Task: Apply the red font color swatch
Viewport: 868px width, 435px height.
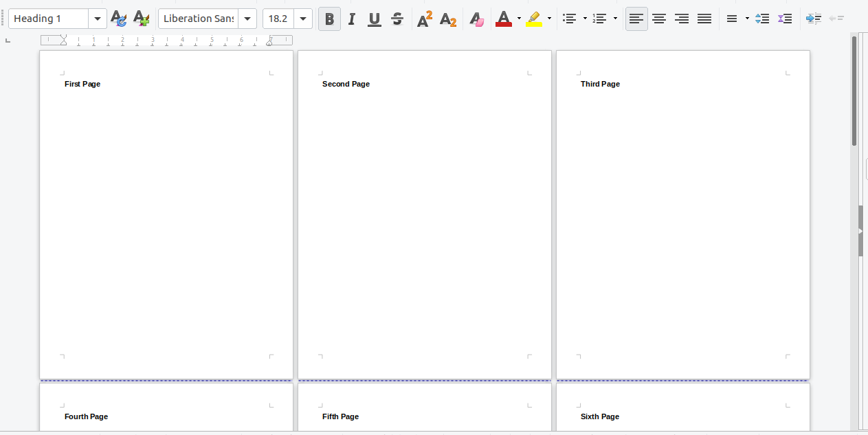Action: pyautogui.click(x=505, y=19)
